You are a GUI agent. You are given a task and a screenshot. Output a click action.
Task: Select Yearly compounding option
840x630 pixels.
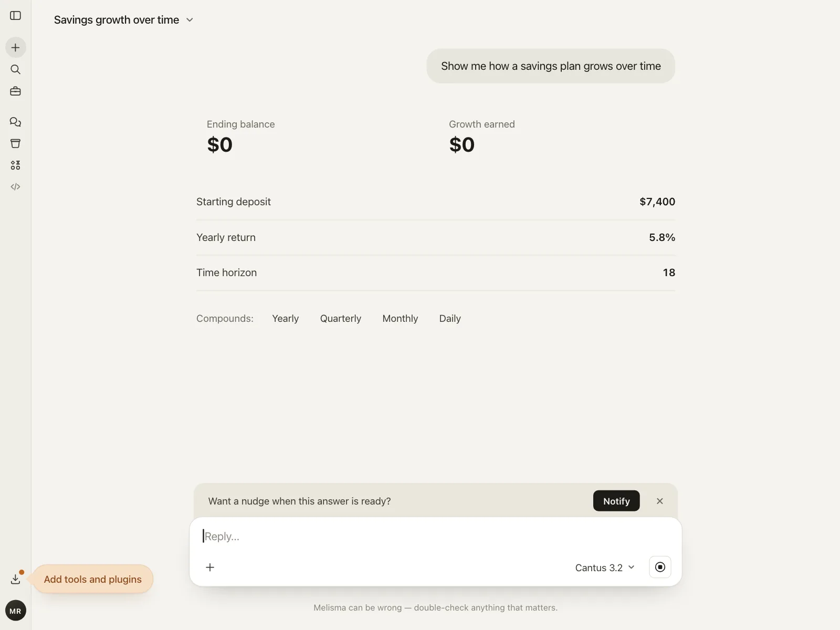(285, 319)
